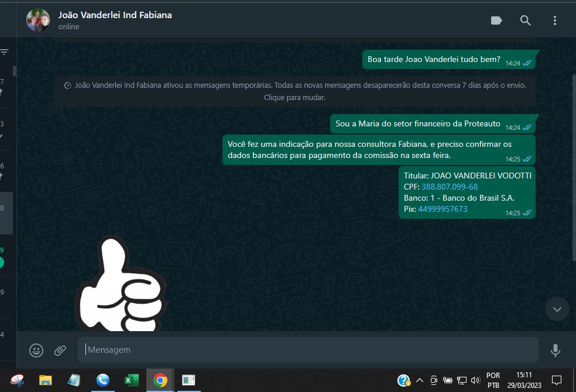Open João Vanderlei's profile picture
The width and height of the screenshot is (576, 392).
tap(38, 20)
